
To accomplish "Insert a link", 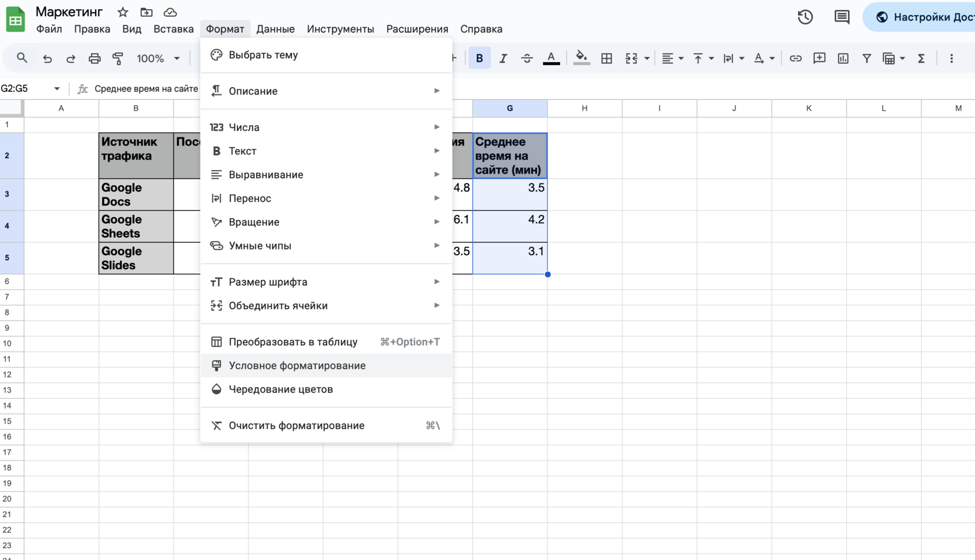I will pyautogui.click(x=796, y=58).
